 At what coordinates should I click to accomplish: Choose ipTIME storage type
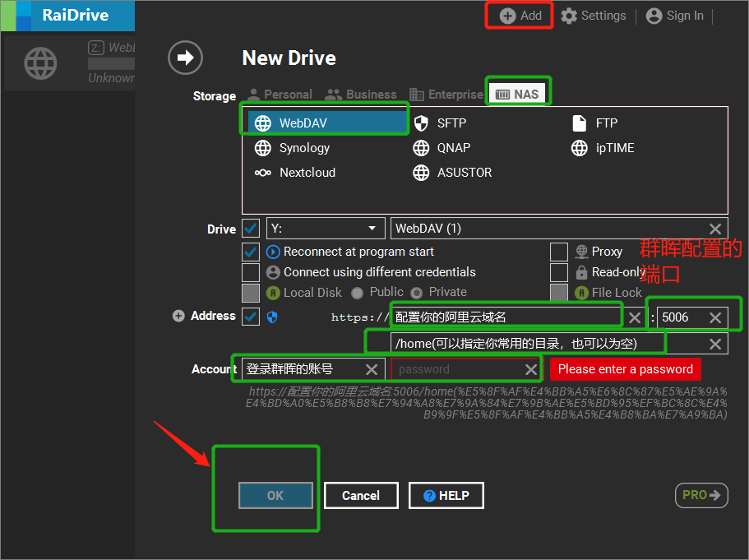click(603, 148)
